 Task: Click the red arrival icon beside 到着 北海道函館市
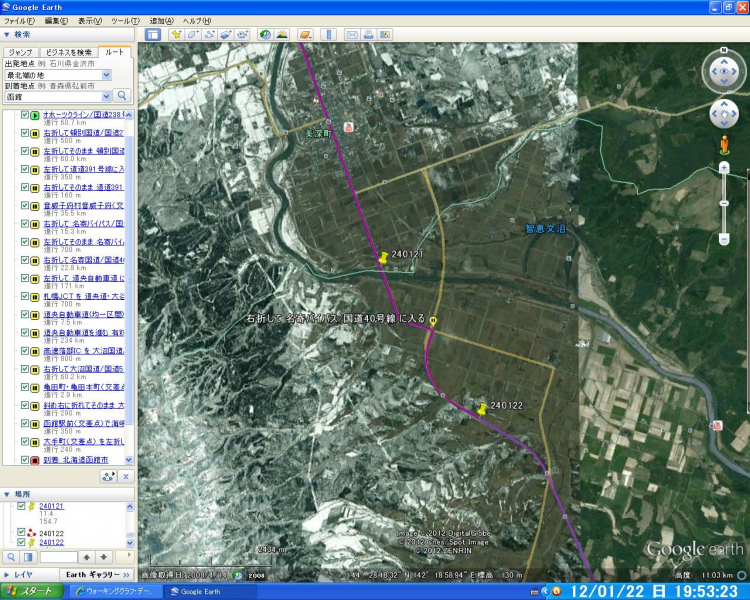pyautogui.click(x=34, y=460)
